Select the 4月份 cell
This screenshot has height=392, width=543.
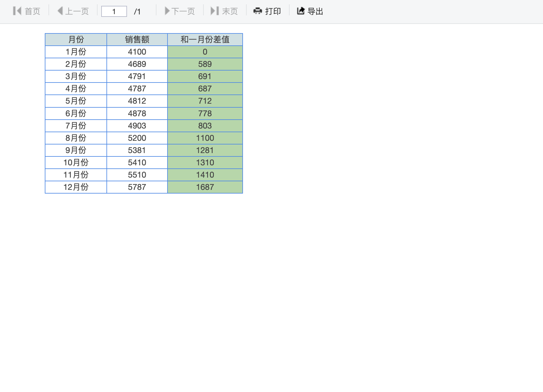tap(76, 89)
